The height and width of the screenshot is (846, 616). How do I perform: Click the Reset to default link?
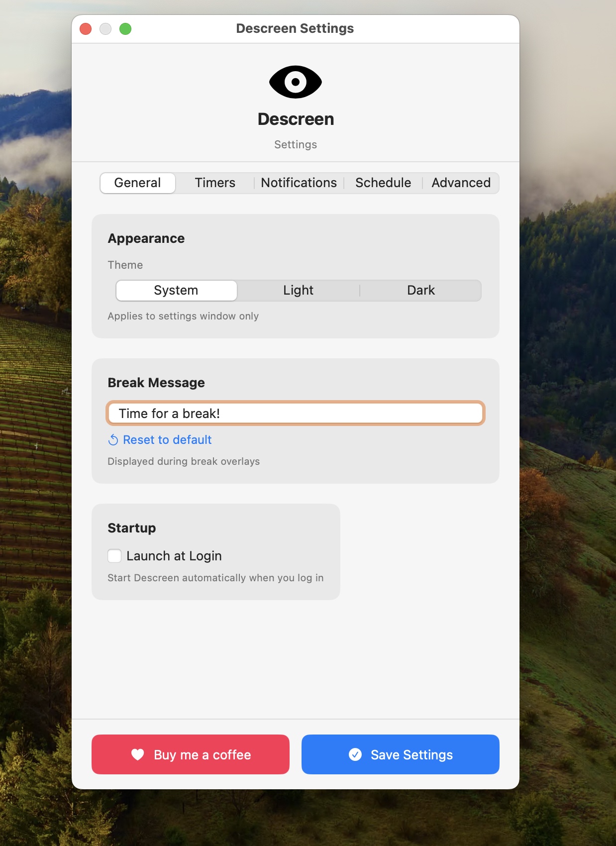tap(167, 440)
